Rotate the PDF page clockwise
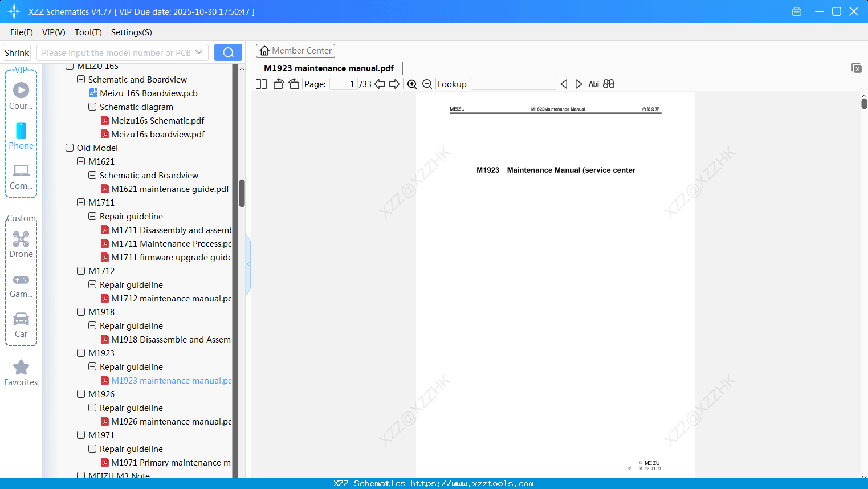Image resolution: width=868 pixels, height=489 pixels. (294, 84)
